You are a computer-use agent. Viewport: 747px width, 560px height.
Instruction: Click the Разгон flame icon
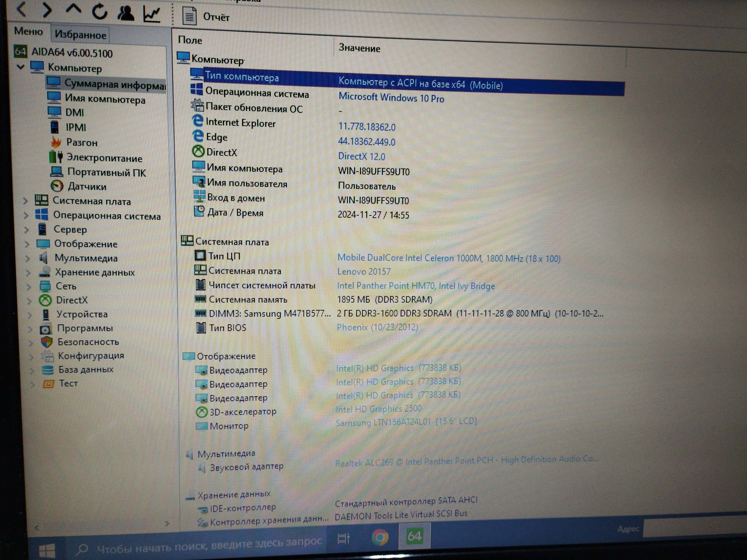(56, 142)
